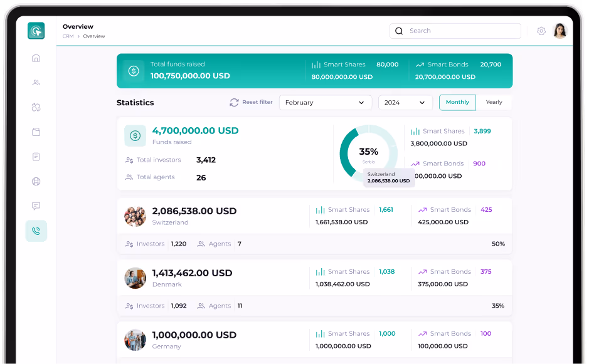The height and width of the screenshot is (364, 589).
Task: Select the phone sidebar icon
Action: point(36,231)
